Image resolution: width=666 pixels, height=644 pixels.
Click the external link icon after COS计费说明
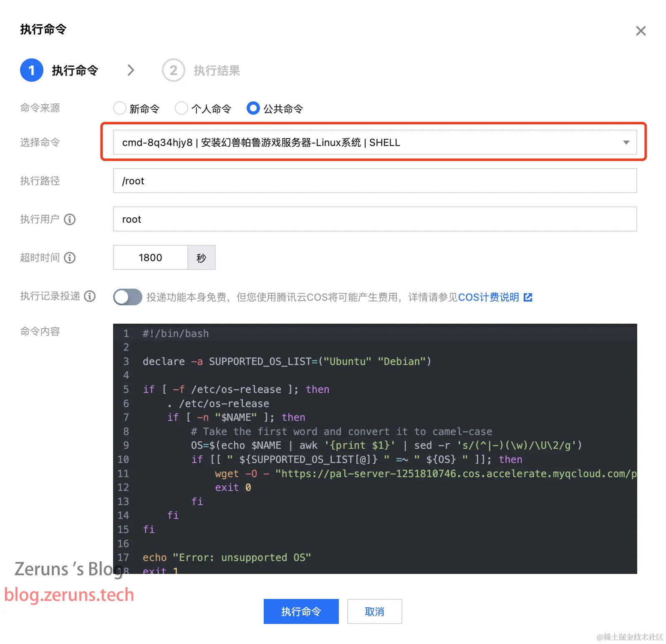(528, 297)
